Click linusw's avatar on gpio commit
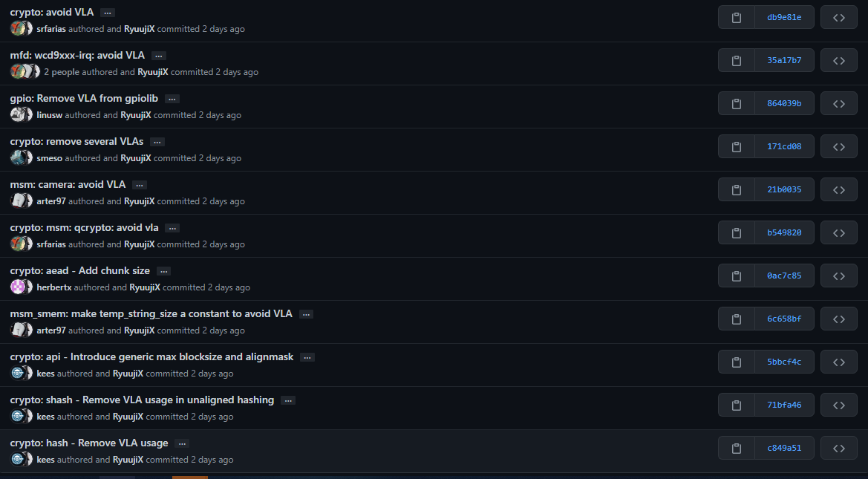 coord(18,114)
